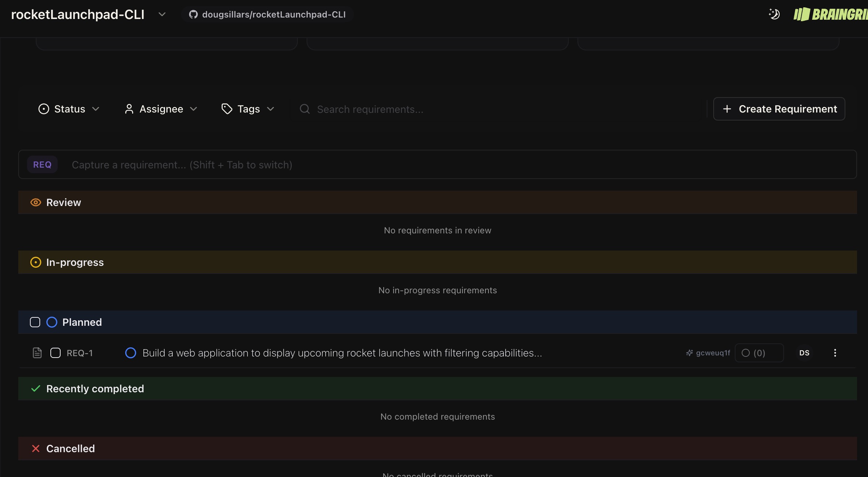The height and width of the screenshot is (477, 868).
Task: Click the green checkmark beside Recently completed
Action: pyautogui.click(x=35, y=388)
